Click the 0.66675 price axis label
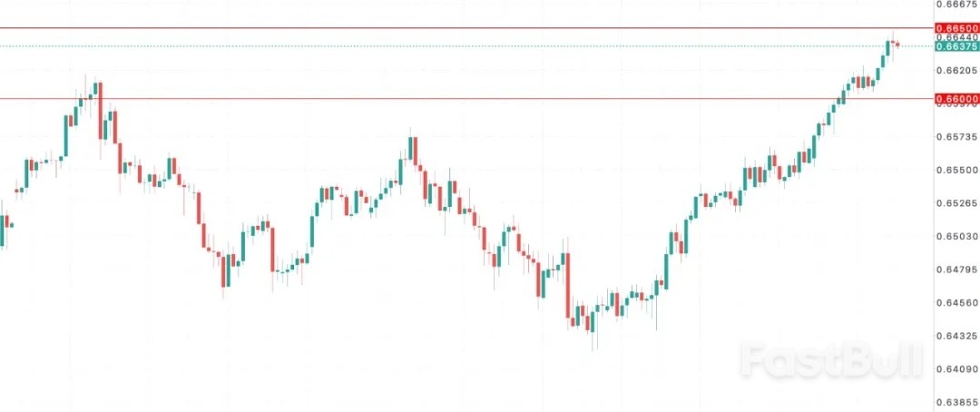The image size is (980, 412). pos(955,4)
